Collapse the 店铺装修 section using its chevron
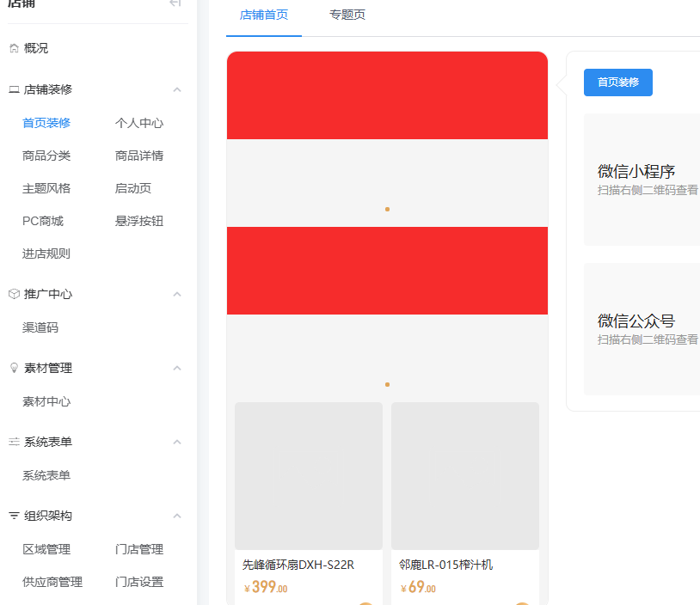The height and width of the screenshot is (605, 700). point(177,89)
